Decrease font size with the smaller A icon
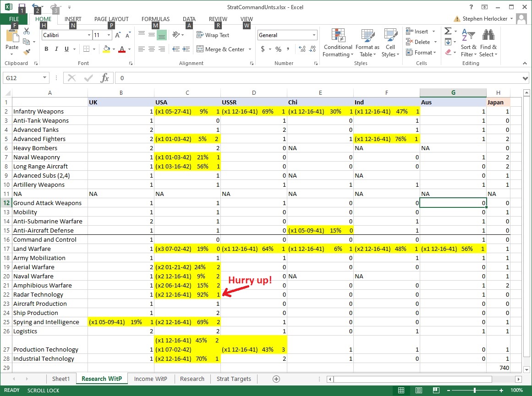This screenshot has height=396, width=532. click(127, 35)
